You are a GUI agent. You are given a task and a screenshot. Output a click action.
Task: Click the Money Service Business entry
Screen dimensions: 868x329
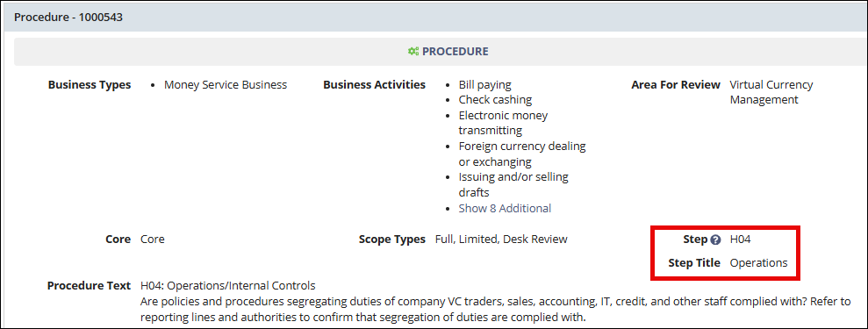pos(226,84)
